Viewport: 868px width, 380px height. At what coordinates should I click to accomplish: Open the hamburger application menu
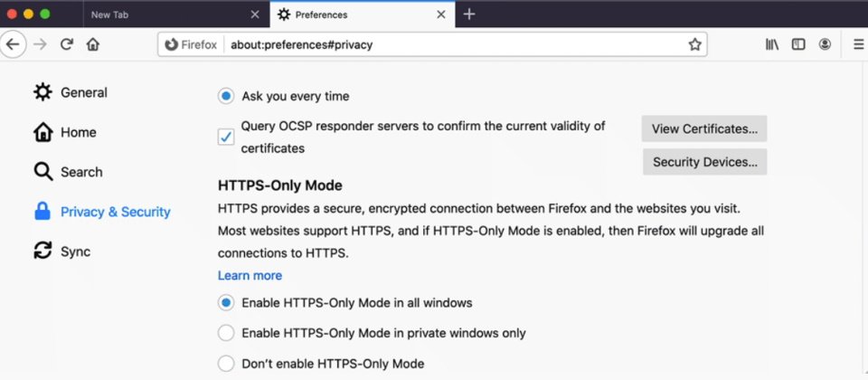[x=858, y=44]
